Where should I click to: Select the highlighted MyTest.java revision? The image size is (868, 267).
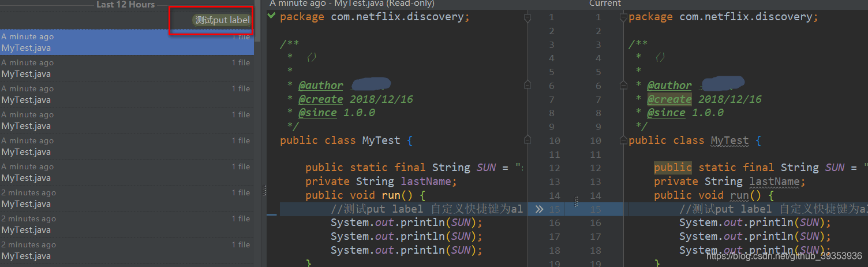127,42
